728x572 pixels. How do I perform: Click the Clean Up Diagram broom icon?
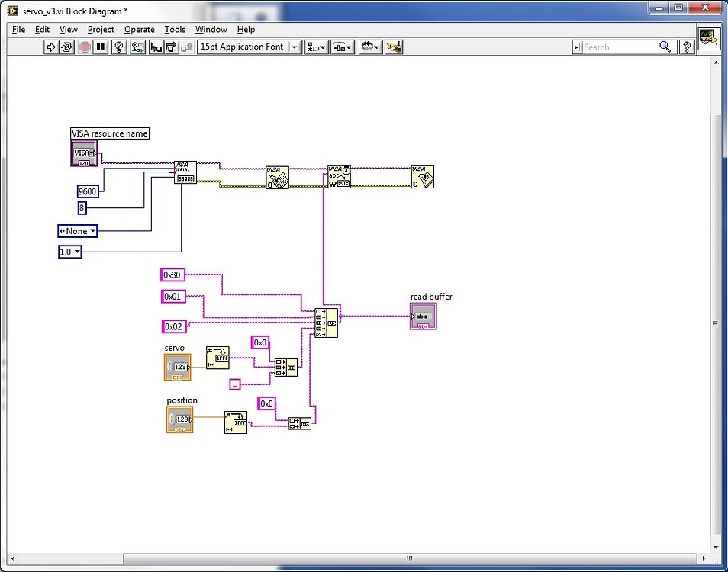[394, 47]
